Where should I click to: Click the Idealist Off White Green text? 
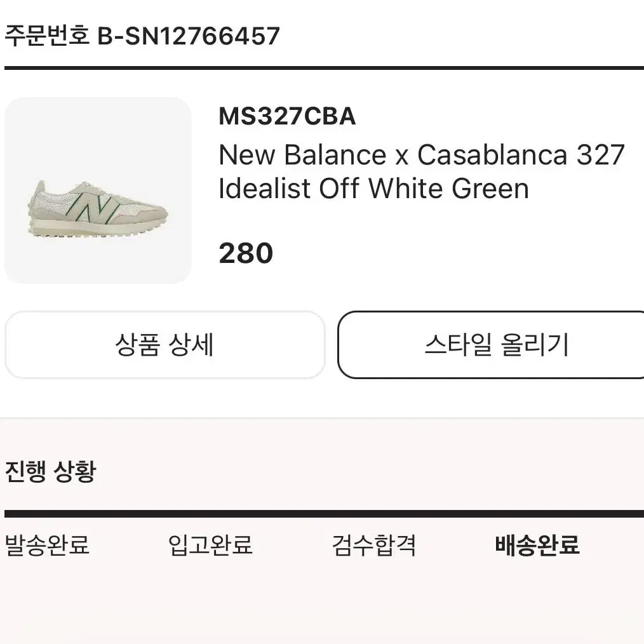pos(373,189)
